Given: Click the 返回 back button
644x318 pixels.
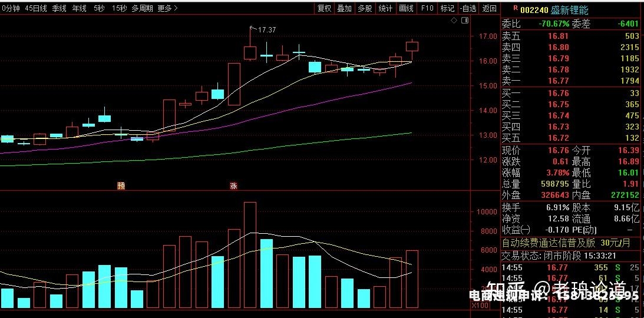Looking at the screenshot, I should click(x=490, y=8).
